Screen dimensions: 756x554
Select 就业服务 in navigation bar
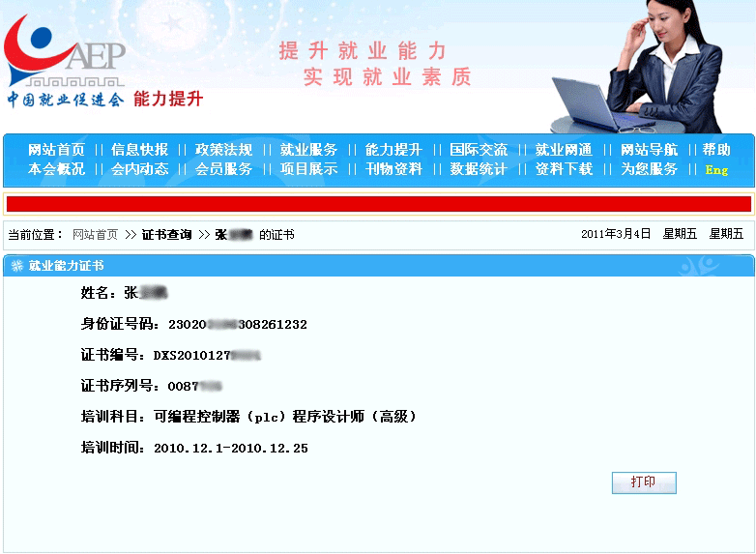tap(308, 150)
